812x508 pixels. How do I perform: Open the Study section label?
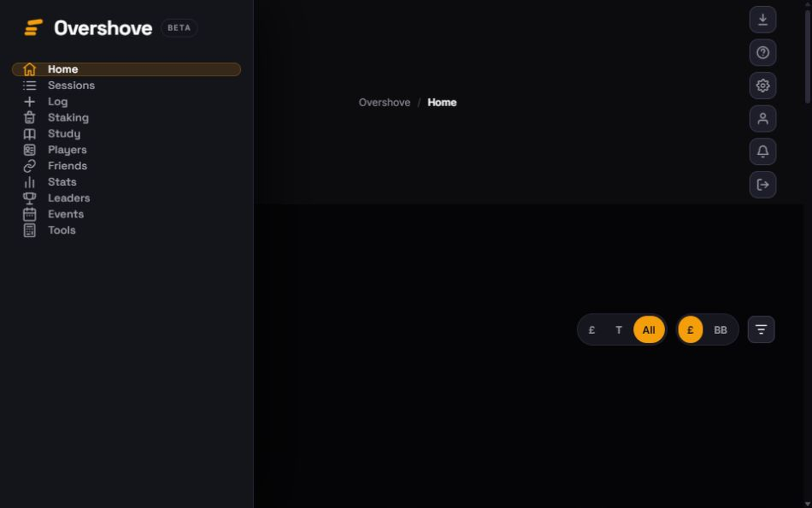(64, 134)
